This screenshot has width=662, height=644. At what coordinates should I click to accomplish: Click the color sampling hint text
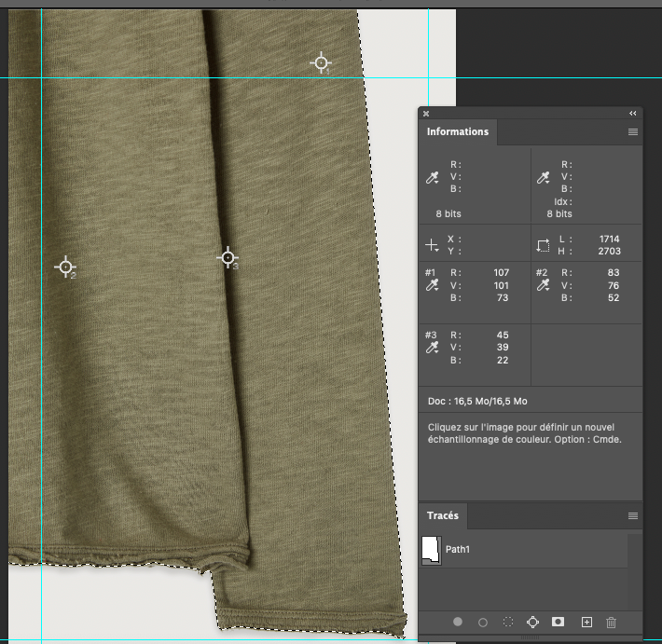524,433
